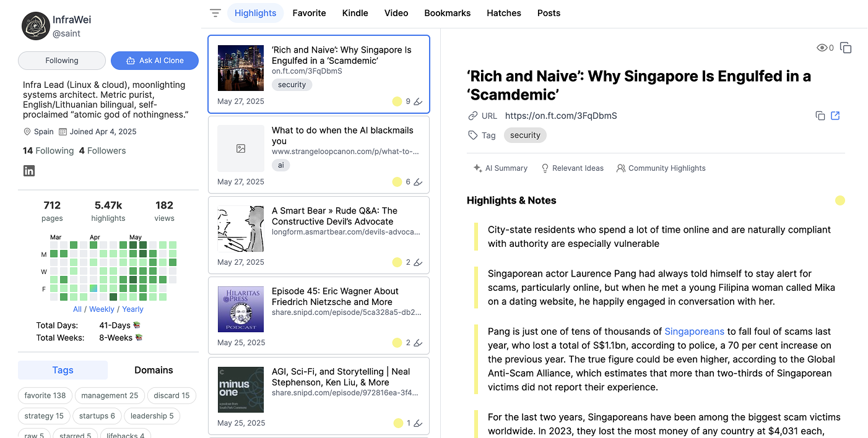Screen dimensions: 868x438
Task: Click the calendar icon next to Joined date
Action: point(63,132)
